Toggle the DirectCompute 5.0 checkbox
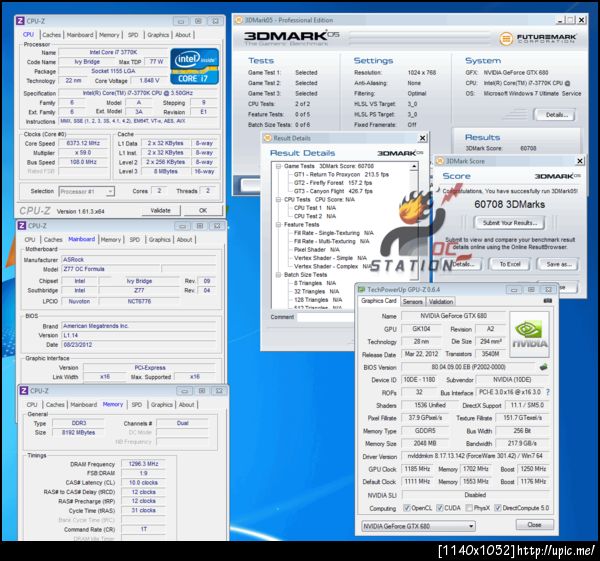The height and width of the screenshot is (561, 600). coord(497,508)
